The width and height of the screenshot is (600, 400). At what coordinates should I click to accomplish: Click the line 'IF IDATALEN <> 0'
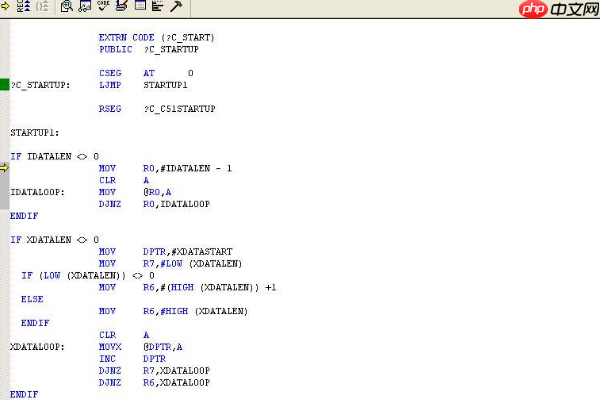(55, 157)
